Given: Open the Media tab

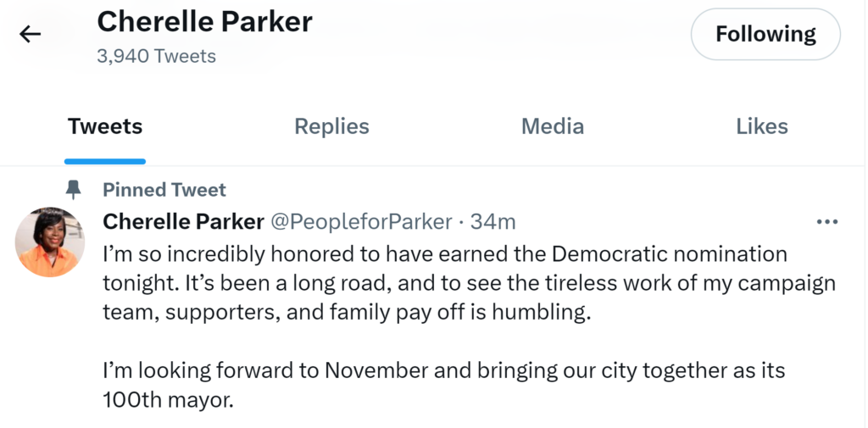Looking at the screenshot, I should pos(552,127).
